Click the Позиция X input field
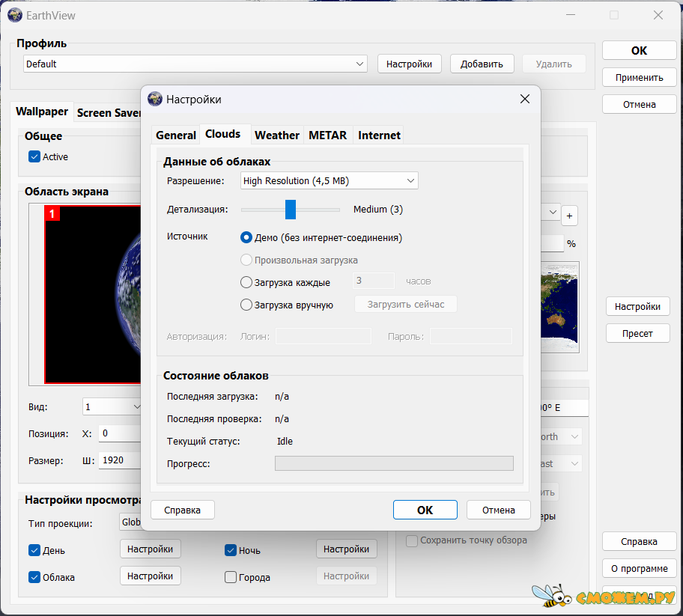 coord(120,433)
